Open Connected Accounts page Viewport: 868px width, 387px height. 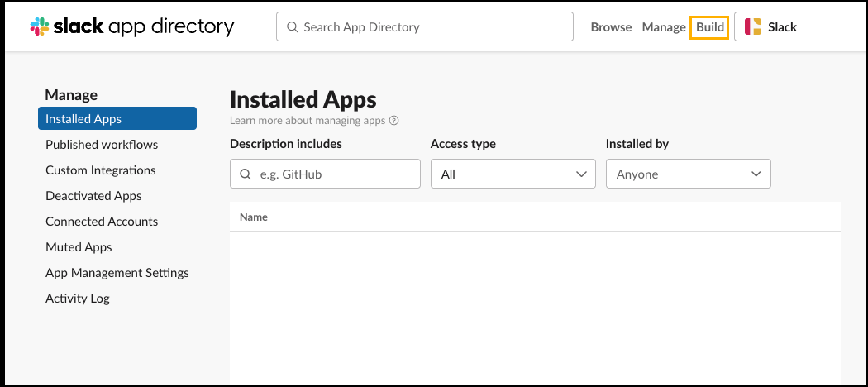coord(102,222)
